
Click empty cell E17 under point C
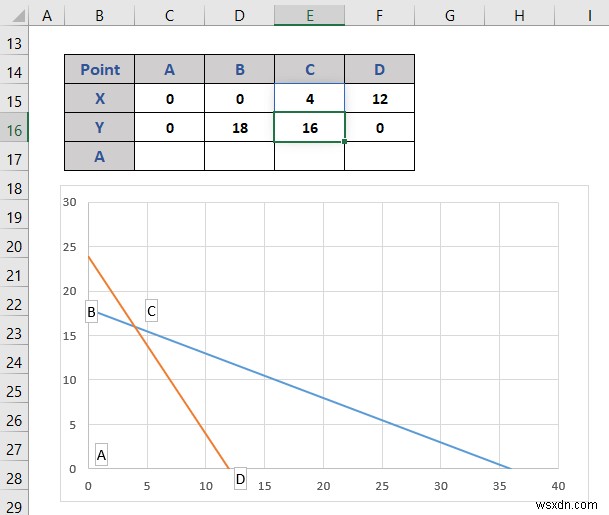pyautogui.click(x=310, y=156)
